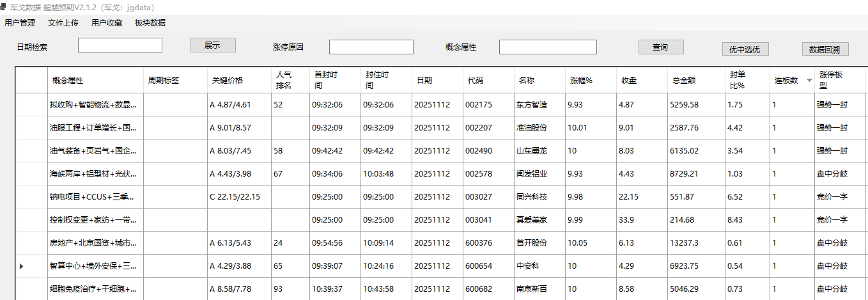This screenshot has height=300, width=868.
Task: Click the 名称 column header
Action: pyautogui.click(x=539, y=81)
